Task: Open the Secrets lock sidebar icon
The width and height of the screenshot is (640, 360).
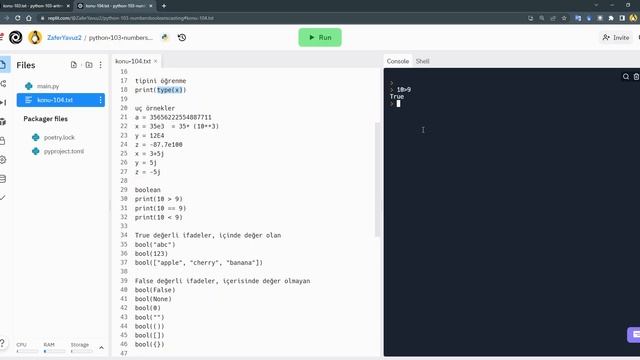Action: pos(3,141)
